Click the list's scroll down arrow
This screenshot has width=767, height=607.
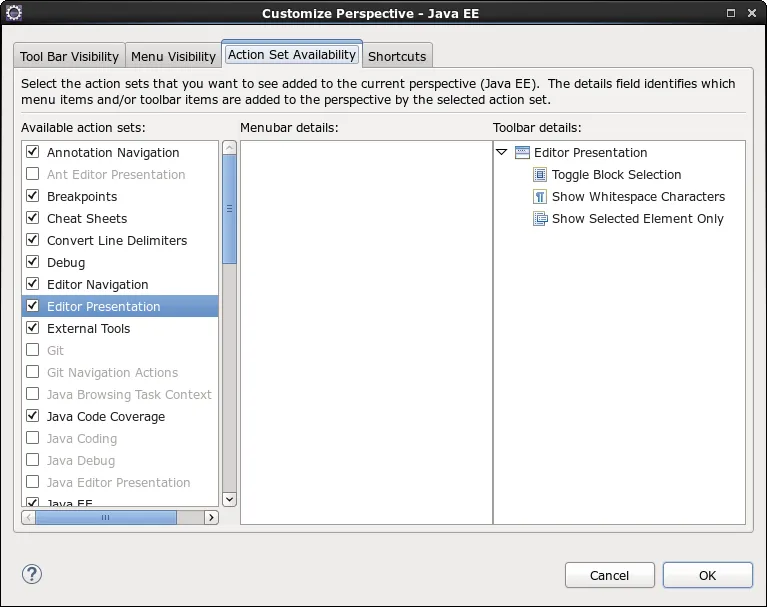(x=229, y=499)
